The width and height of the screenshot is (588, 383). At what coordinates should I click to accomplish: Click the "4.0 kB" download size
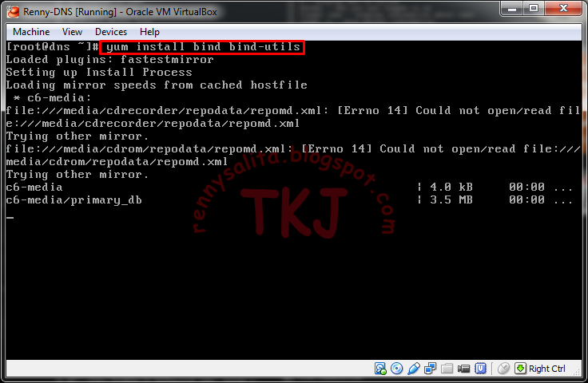(x=451, y=188)
